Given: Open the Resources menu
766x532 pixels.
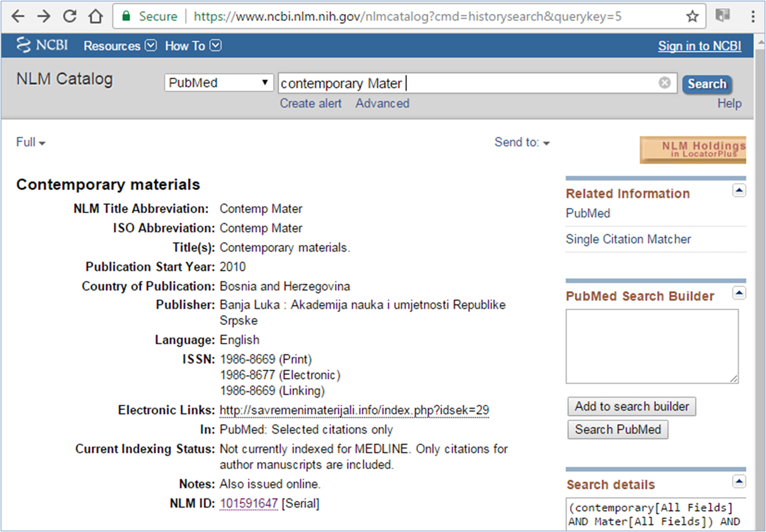Looking at the screenshot, I should pos(120,46).
